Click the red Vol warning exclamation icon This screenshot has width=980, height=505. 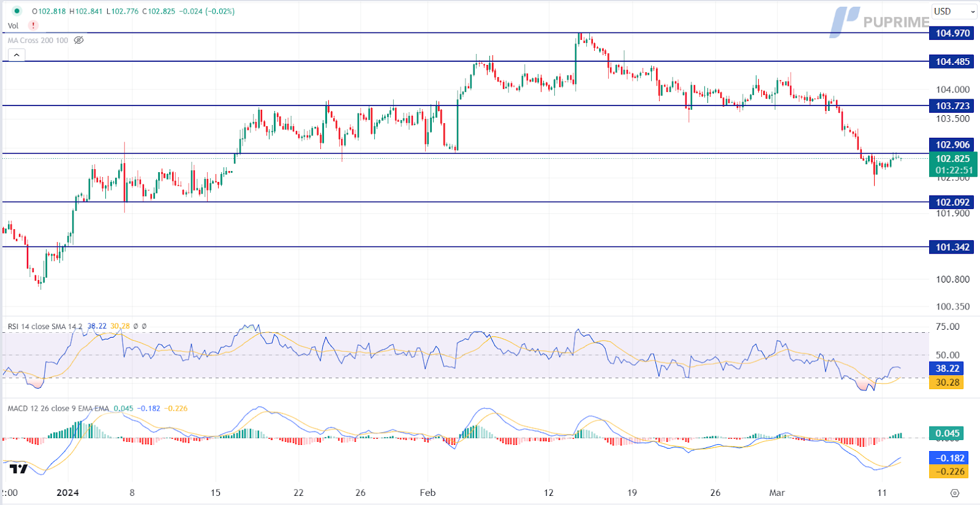point(33,26)
